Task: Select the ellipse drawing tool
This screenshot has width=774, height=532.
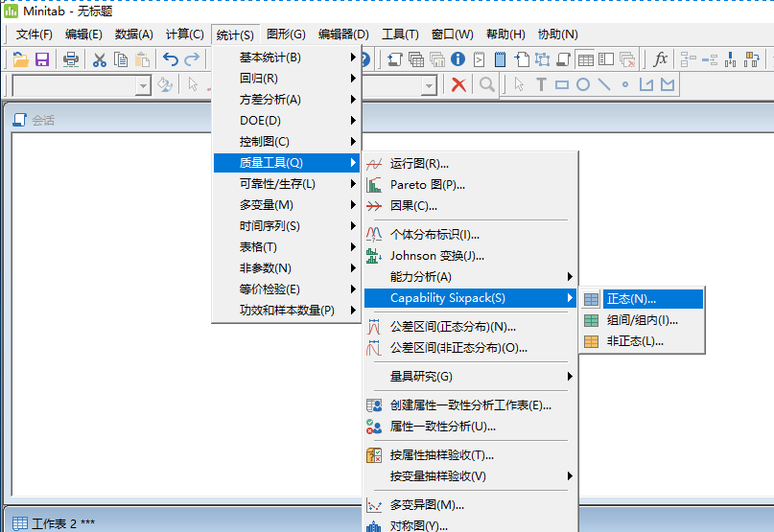Action: click(x=583, y=85)
